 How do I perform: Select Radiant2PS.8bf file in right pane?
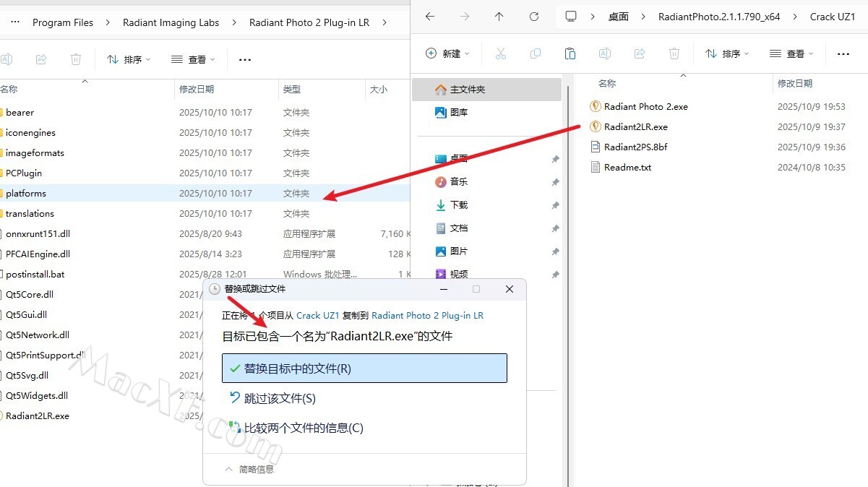pos(635,147)
